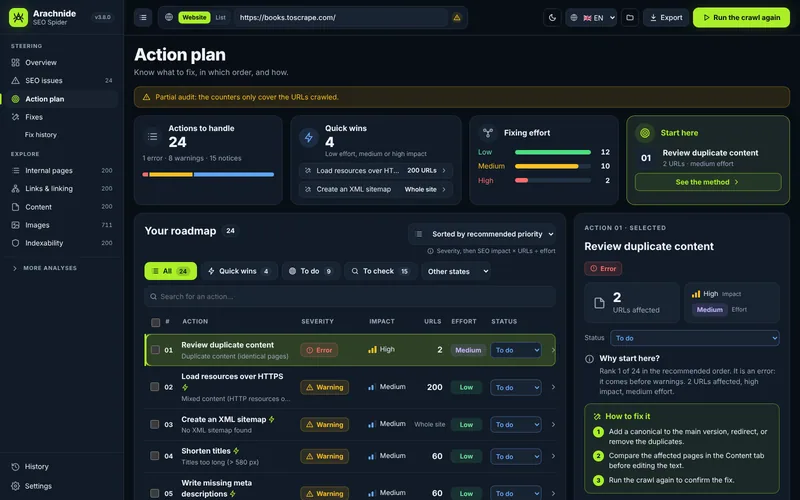Click the Export button
Screen dimensions: 800x500
pos(666,17)
